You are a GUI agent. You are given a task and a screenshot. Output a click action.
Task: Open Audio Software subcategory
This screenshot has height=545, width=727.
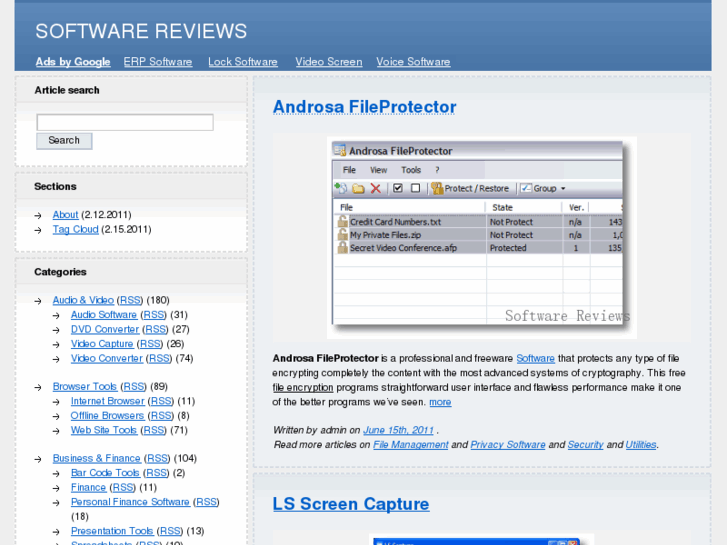click(104, 314)
